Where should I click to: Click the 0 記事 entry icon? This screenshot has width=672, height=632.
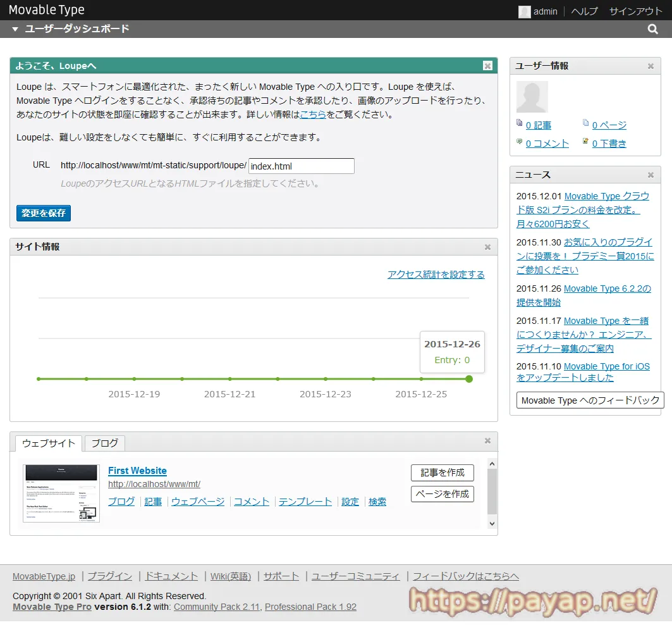520,123
